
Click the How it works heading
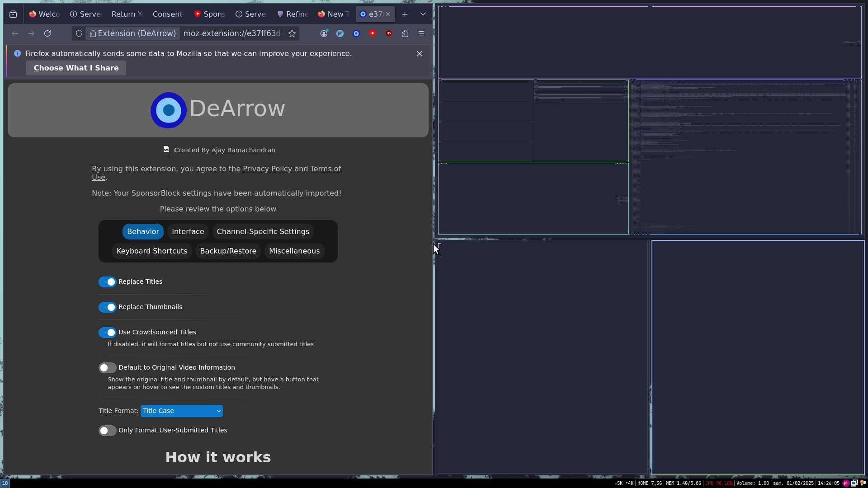[x=218, y=457]
